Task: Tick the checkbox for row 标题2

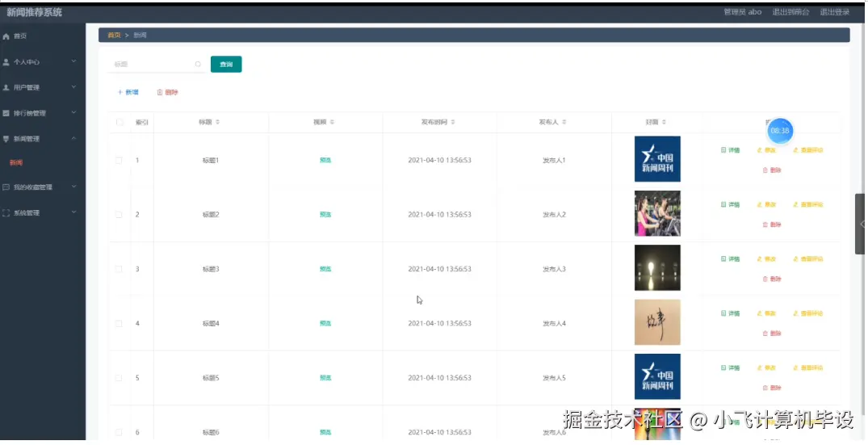Action: 119,215
